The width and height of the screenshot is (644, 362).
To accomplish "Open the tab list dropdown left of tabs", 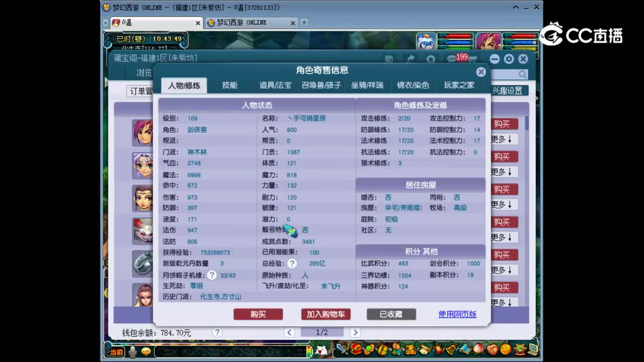I will [105, 23].
